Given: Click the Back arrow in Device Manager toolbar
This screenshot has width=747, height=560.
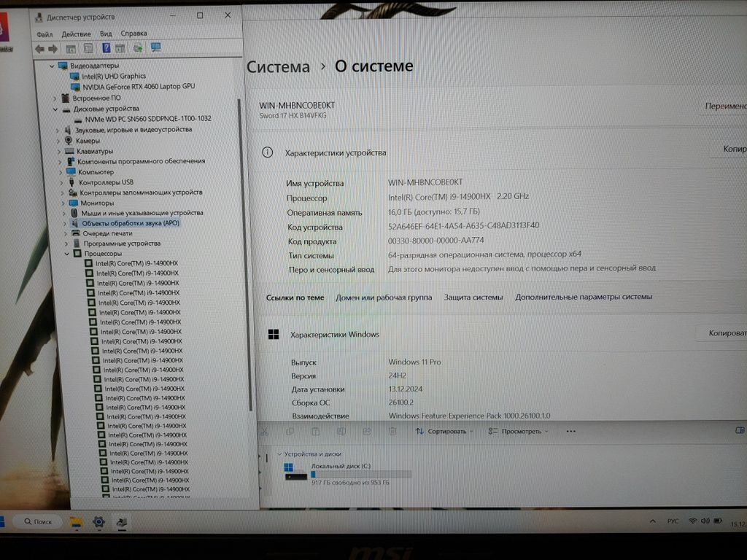Looking at the screenshot, I should pos(39,49).
